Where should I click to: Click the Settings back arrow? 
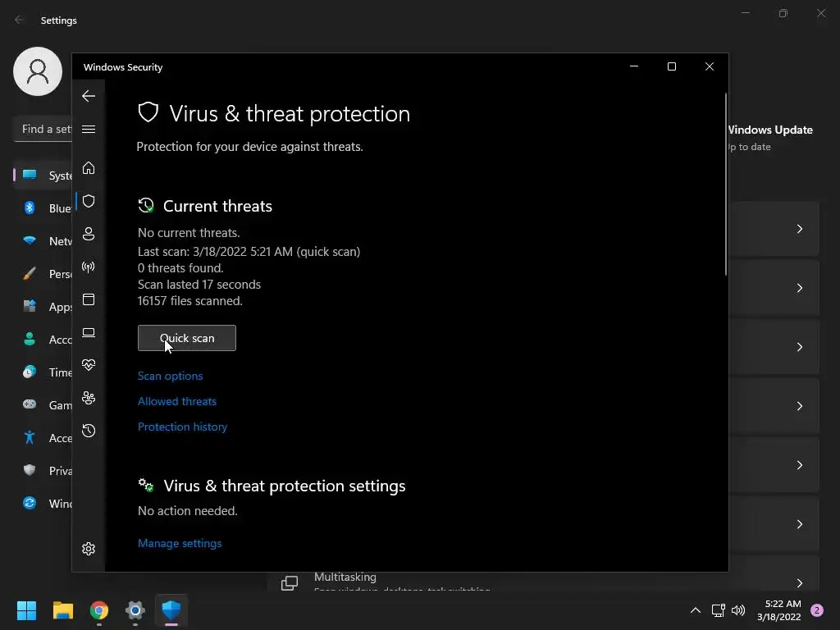click(x=19, y=20)
